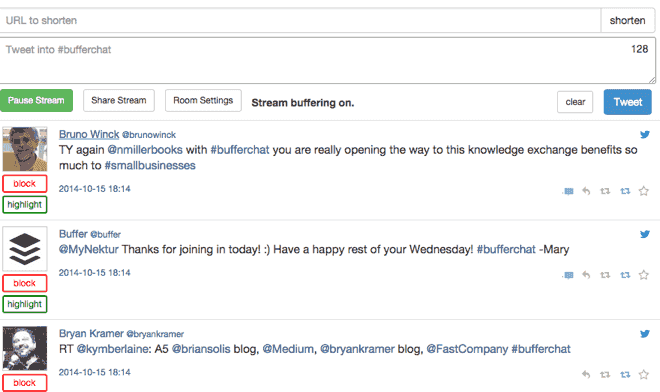Focus the URL to shorten field
Image resolution: width=660 pixels, height=392 pixels.
[x=300, y=20]
